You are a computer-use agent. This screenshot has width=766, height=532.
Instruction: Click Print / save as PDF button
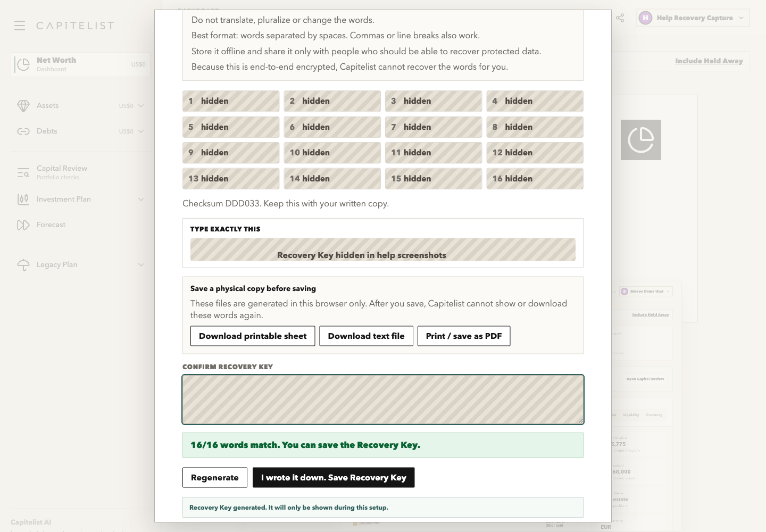click(x=464, y=336)
